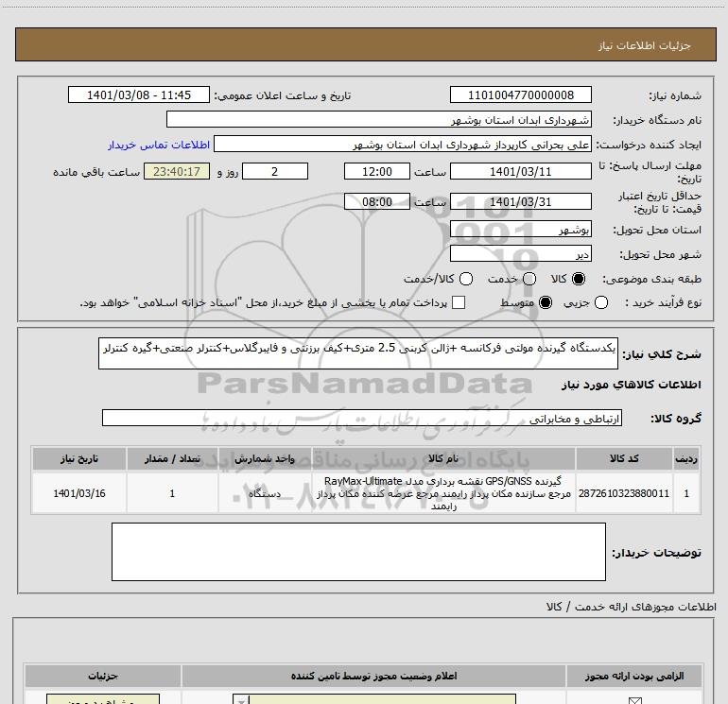
Task: Click delivery city field دیر
Action: 520,253
